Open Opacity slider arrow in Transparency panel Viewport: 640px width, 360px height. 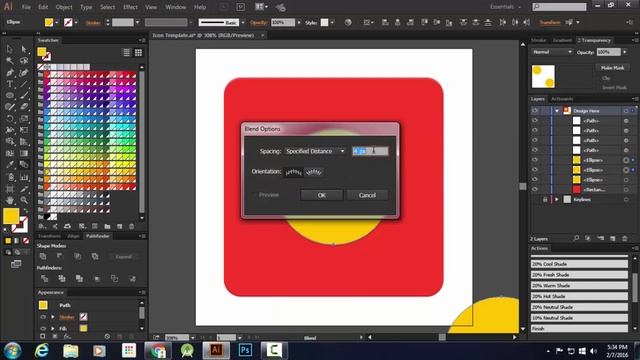point(624,52)
